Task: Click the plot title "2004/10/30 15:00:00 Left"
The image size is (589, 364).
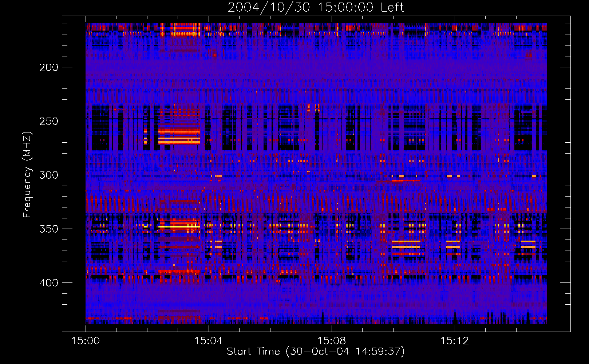Action: (x=316, y=7)
